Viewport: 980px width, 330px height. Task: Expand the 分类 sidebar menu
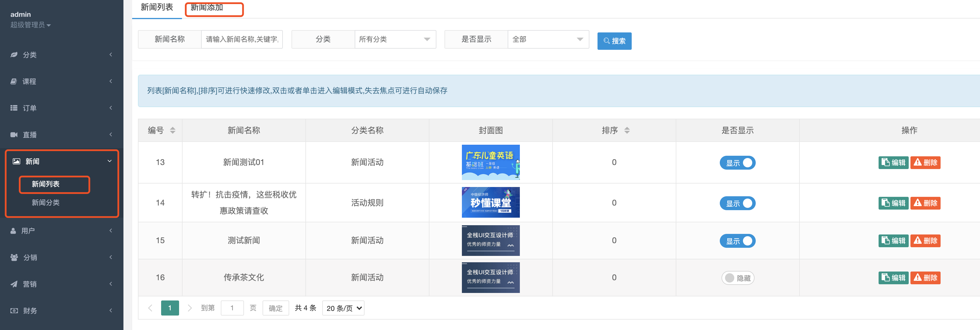(x=62, y=55)
